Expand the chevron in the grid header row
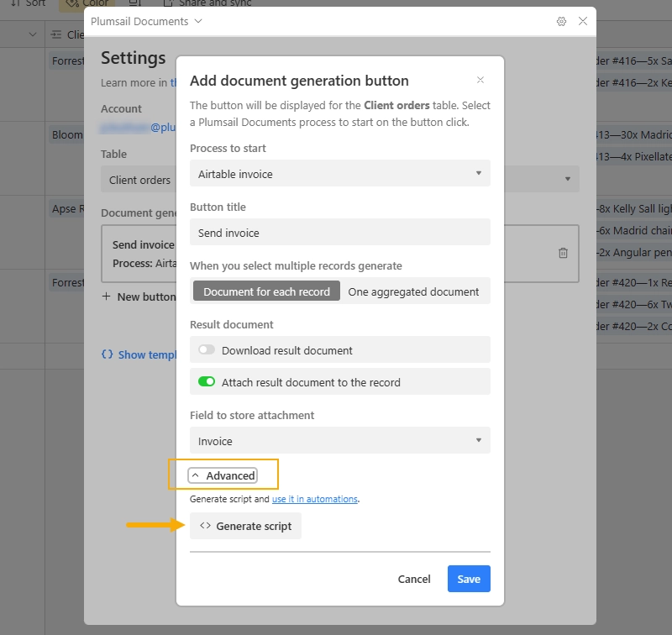 (33, 34)
